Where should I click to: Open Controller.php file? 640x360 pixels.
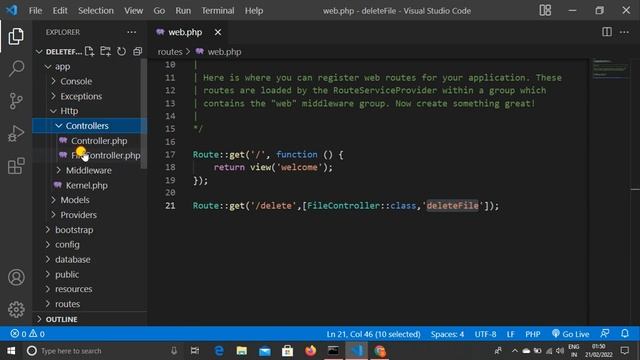pyautogui.click(x=99, y=141)
